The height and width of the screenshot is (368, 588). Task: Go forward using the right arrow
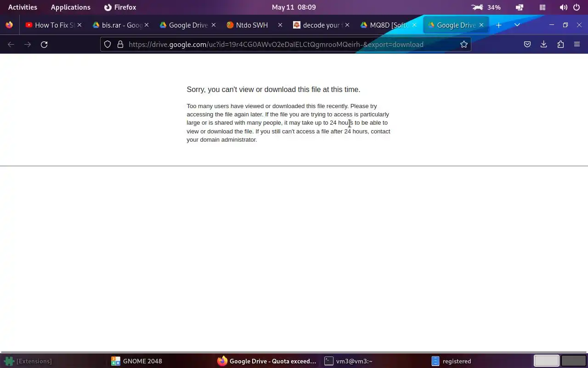(28, 45)
